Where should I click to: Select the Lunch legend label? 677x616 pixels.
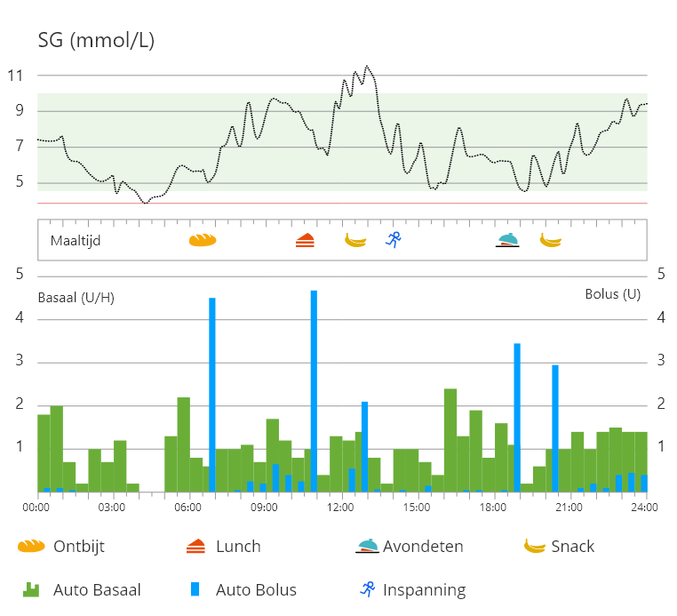(238, 546)
